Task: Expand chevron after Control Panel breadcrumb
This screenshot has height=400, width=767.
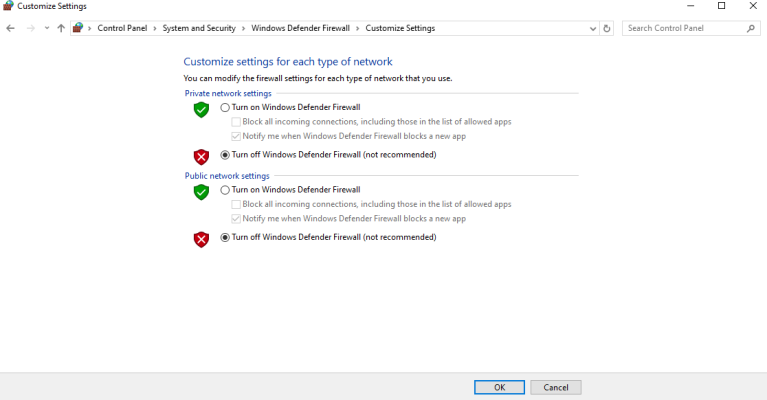Action: [x=155, y=28]
